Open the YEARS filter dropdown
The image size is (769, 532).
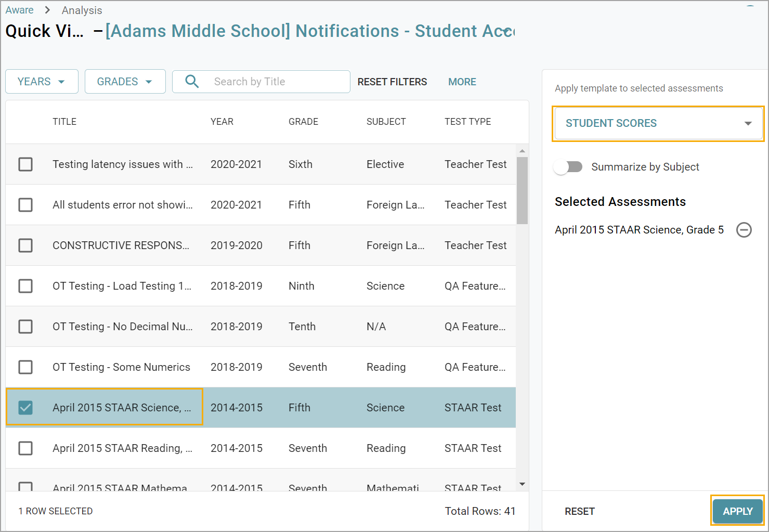42,82
